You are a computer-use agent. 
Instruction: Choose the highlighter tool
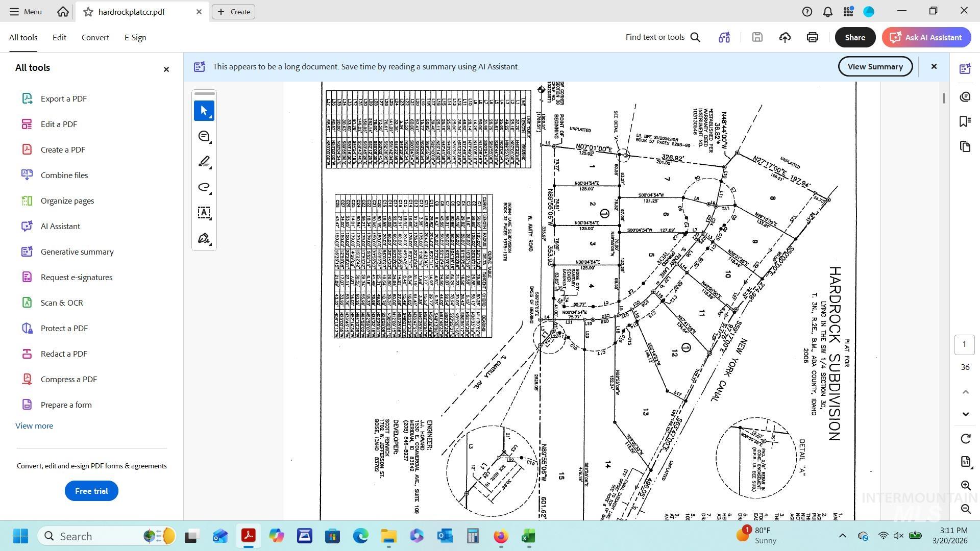click(204, 161)
